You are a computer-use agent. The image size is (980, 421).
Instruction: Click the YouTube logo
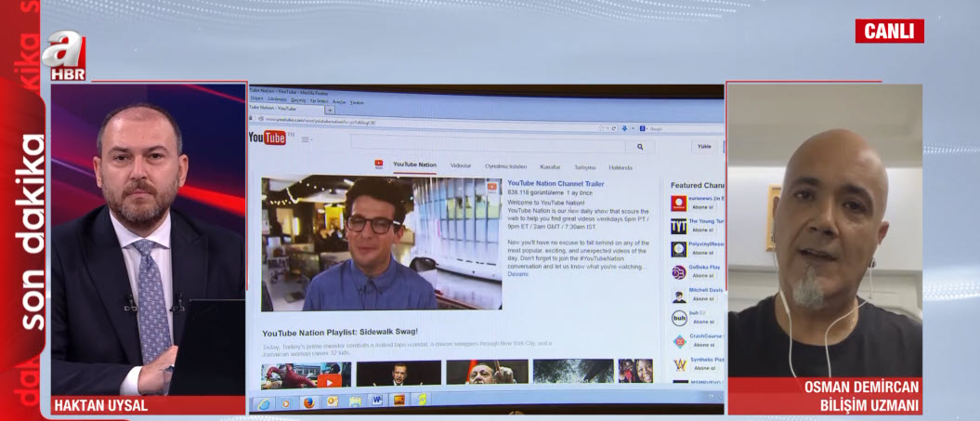tap(268, 138)
